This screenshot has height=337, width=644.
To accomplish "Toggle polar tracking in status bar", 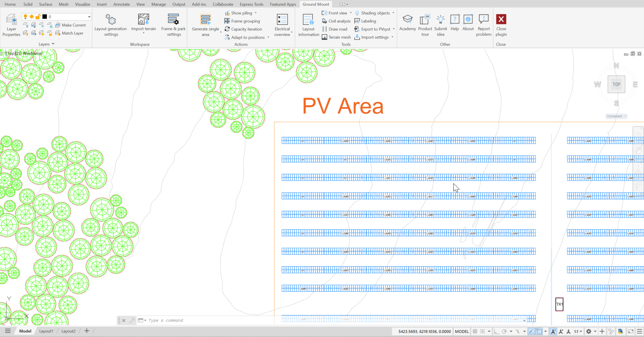I will [504, 332].
